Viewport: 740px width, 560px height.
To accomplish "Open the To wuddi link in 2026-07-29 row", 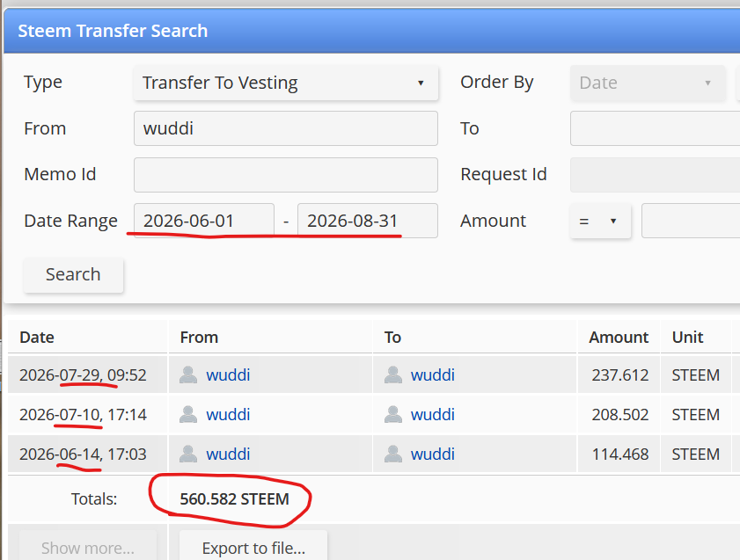I will pos(432,375).
